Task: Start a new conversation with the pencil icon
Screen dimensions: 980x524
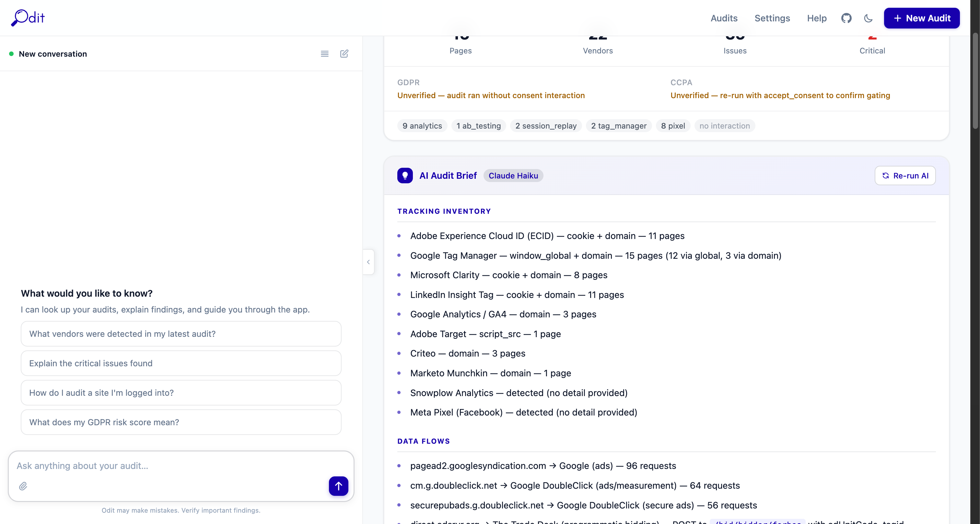Action: pos(344,54)
